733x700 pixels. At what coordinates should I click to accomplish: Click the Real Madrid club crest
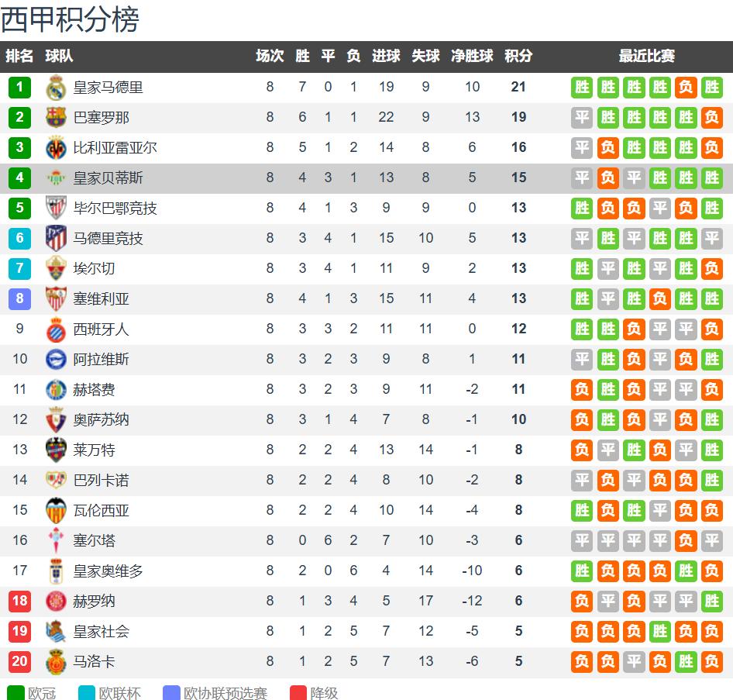[56, 88]
